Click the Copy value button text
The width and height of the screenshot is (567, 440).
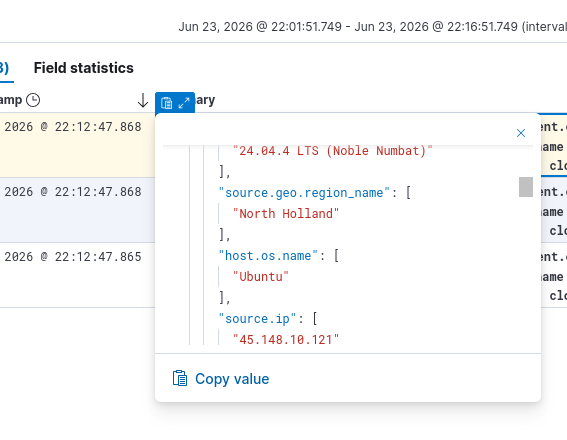click(x=232, y=379)
